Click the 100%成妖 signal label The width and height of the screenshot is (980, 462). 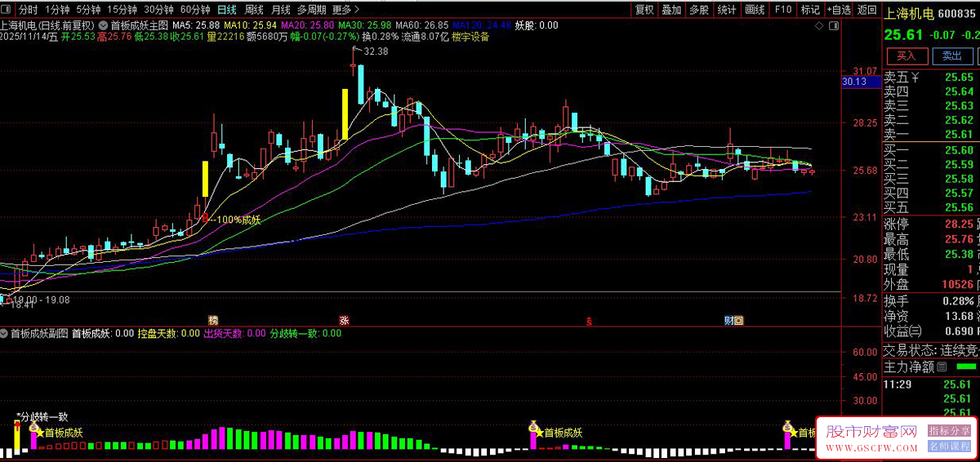[238, 220]
